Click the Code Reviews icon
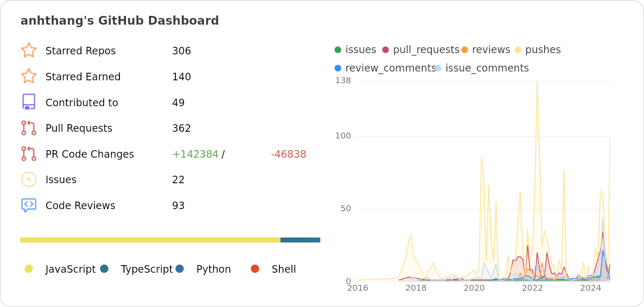 click(29, 205)
